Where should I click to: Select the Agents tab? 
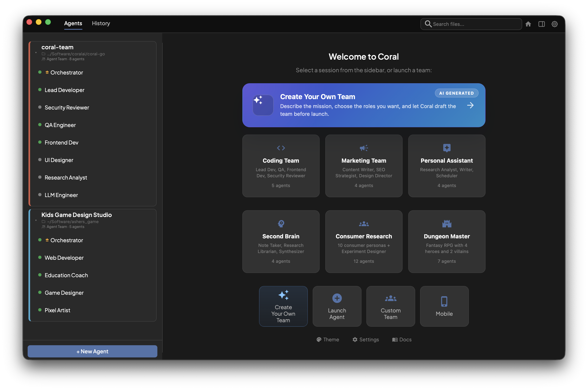[73, 23]
